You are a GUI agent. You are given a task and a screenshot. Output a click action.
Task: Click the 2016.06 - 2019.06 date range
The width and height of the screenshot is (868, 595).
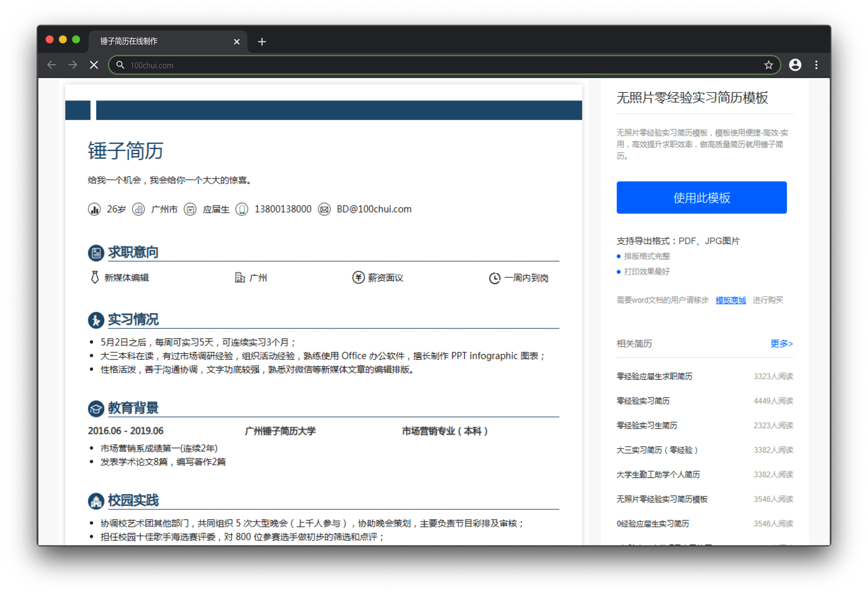pyautogui.click(x=125, y=431)
